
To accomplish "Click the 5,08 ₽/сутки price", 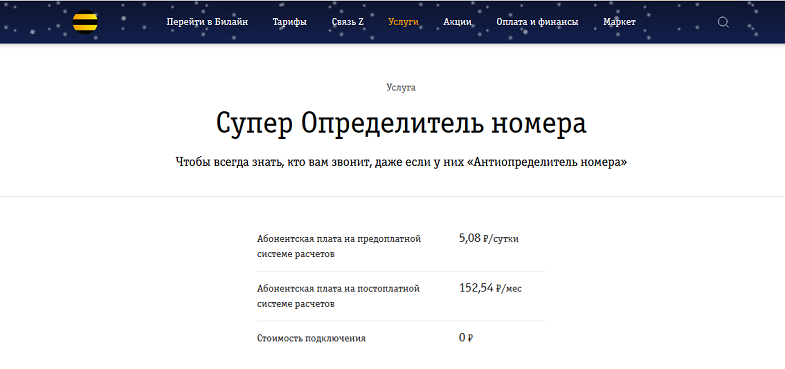I will 489,239.
